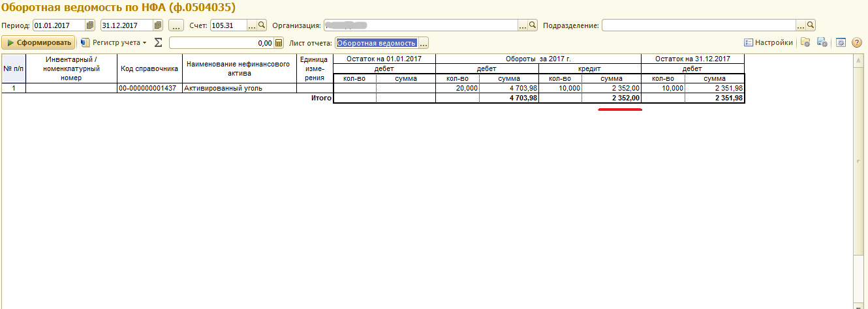Open calendar for period start date
This screenshot has width=868, height=309.
pyautogui.click(x=90, y=25)
